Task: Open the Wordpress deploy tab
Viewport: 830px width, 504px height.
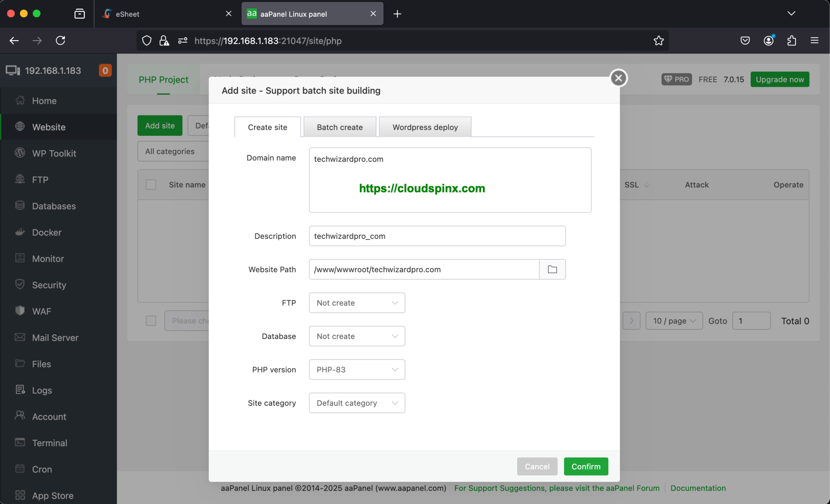Action: (424, 127)
